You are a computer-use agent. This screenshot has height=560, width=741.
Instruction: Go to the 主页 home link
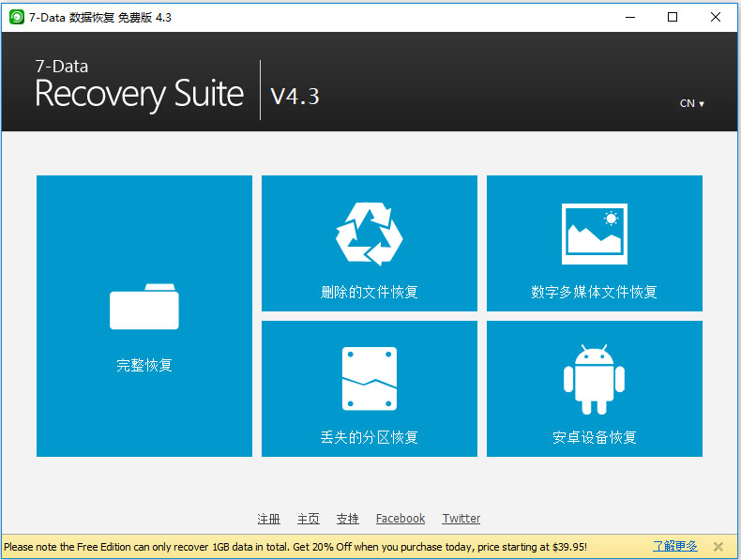click(308, 519)
